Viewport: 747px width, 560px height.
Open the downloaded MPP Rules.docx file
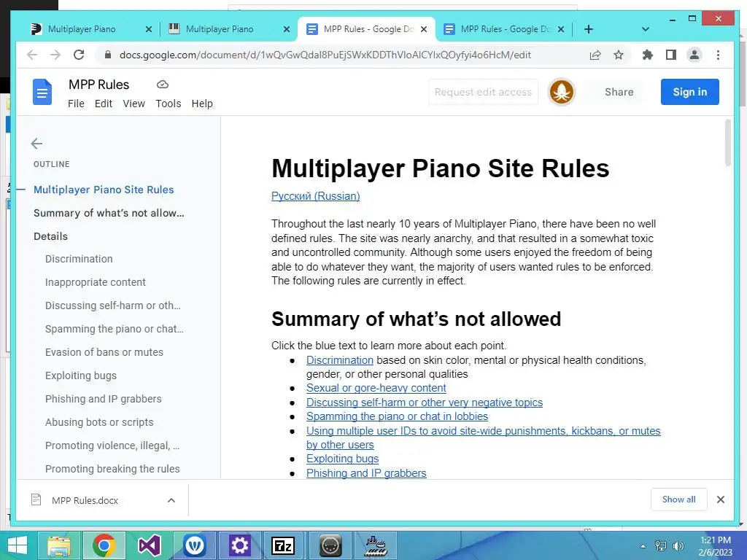(85, 500)
